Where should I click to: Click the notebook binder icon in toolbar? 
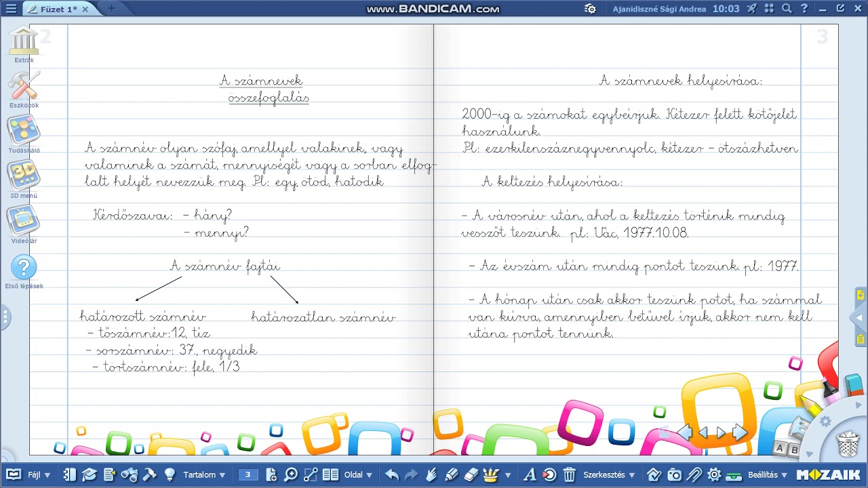[x=70, y=474]
